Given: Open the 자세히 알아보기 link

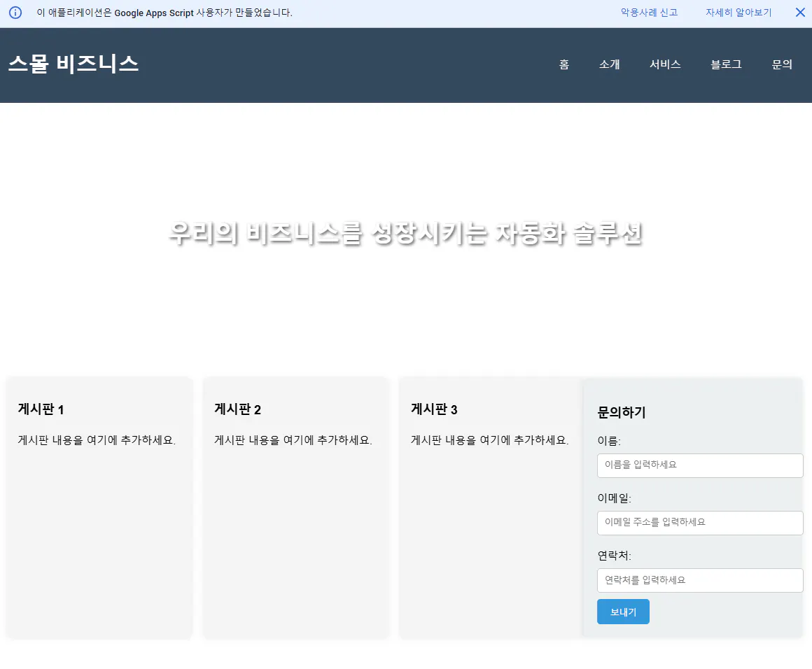Looking at the screenshot, I should tap(738, 12).
